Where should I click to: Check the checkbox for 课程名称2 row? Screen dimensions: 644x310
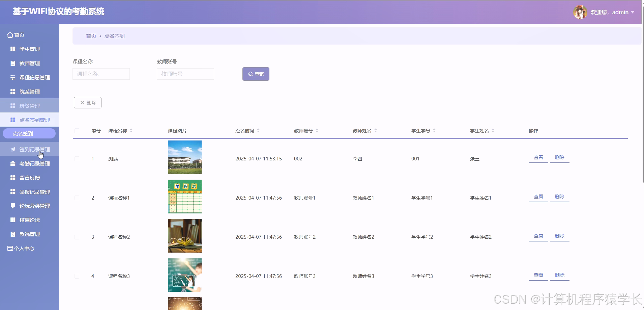point(77,236)
